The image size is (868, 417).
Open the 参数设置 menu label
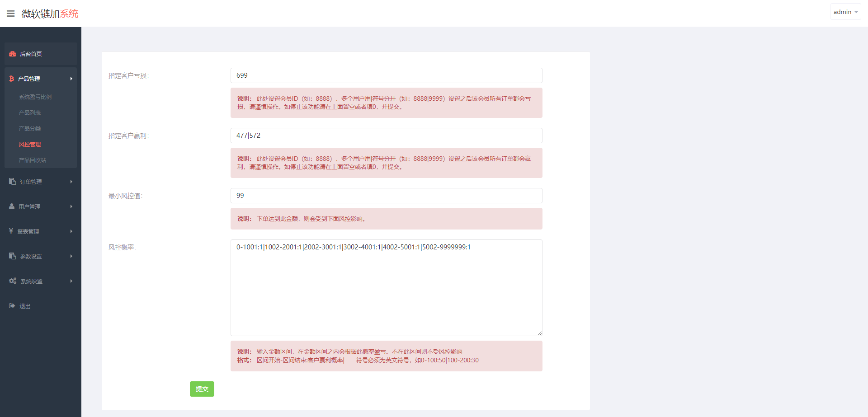(x=31, y=257)
